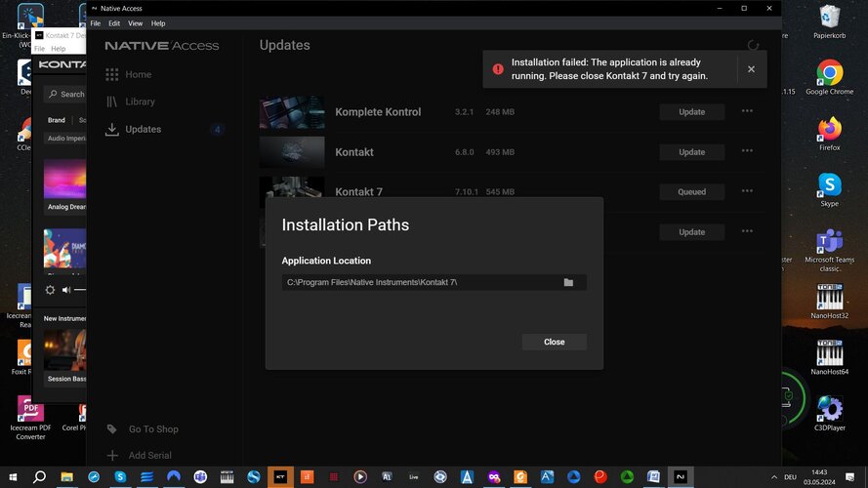Close the Installation Paths dialog
Screen dimensions: 868x488
(555, 342)
